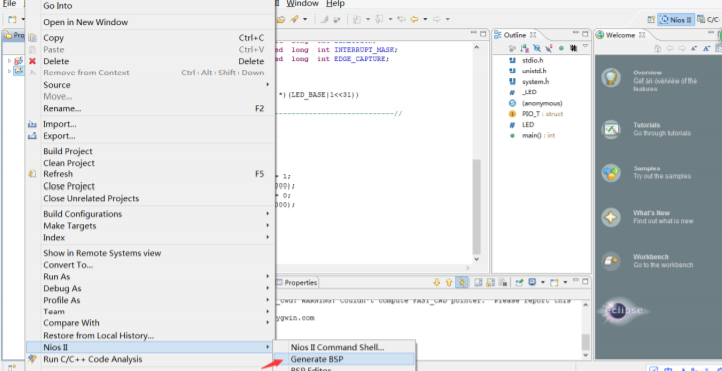
Task: Open the Outline view menu triangle
Action: (x=585, y=46)
